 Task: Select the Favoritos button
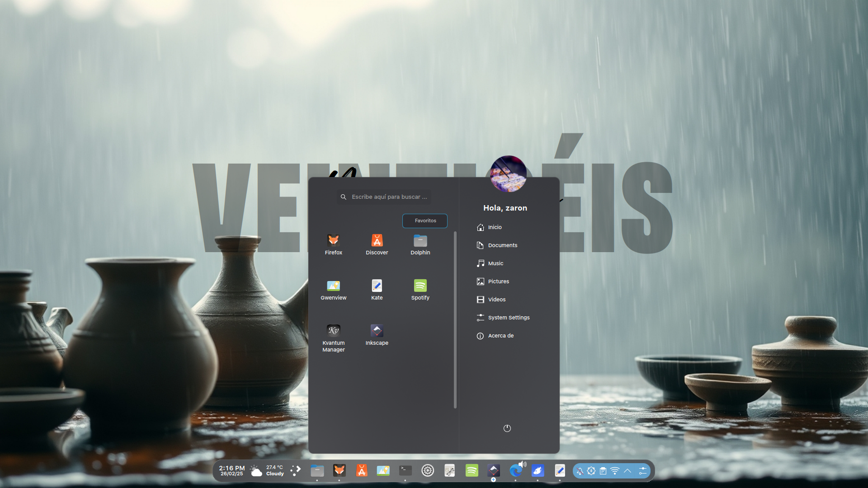pyautogui.click(x=425, y=221)
